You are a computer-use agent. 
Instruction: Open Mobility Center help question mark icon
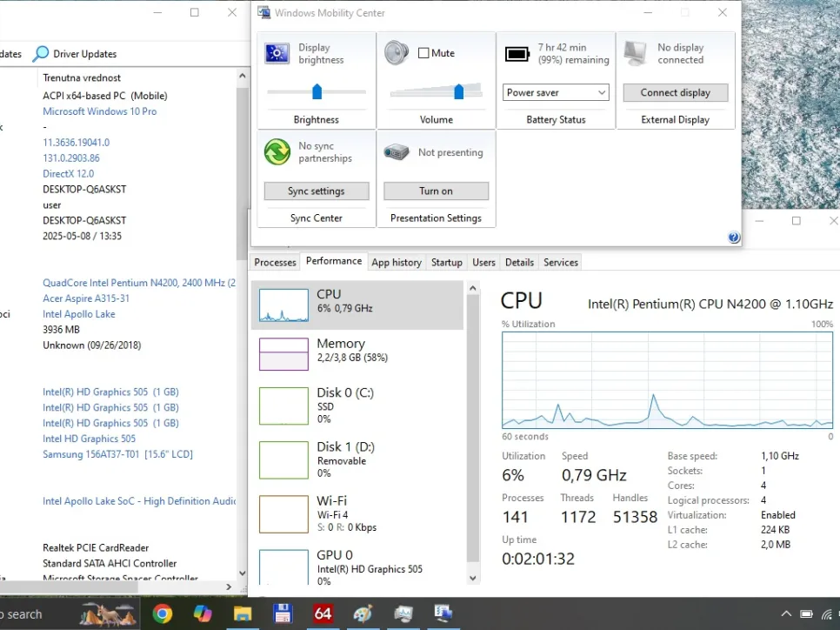point(734,237)
